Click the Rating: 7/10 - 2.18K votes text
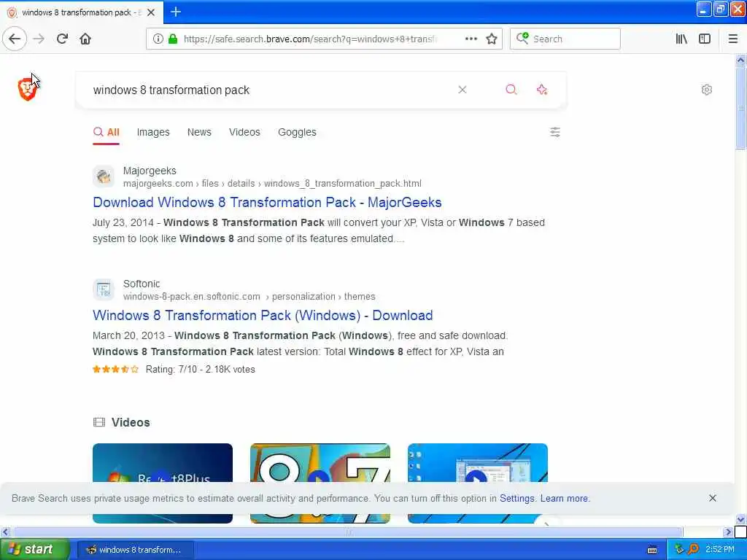Screen dimensions: 747x560 coord(200,369)
